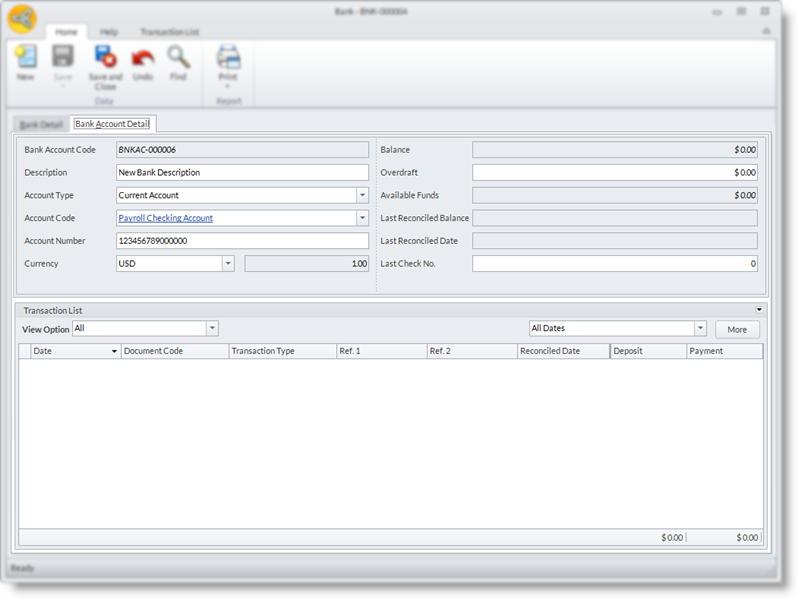The height and width of the screenshot is (599, 798).
Task: Open the Payroll Checking Account link
Action: [x=165, y=218]
